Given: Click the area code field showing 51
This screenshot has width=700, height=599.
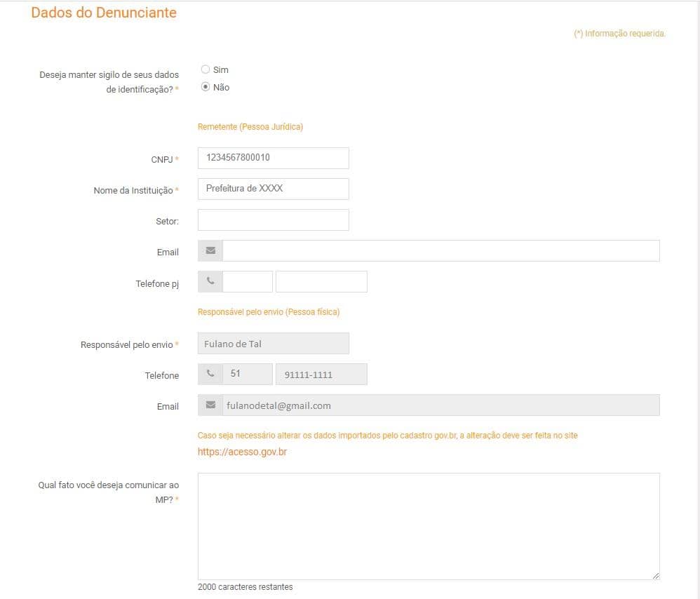Looking at the screenshot, I should click(248, 374).
